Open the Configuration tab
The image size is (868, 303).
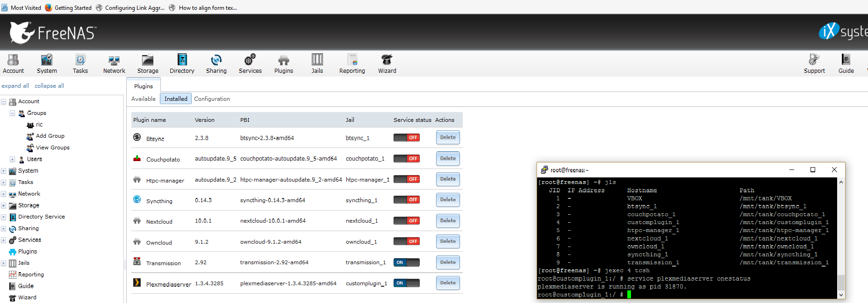click(x=212, y=99)
